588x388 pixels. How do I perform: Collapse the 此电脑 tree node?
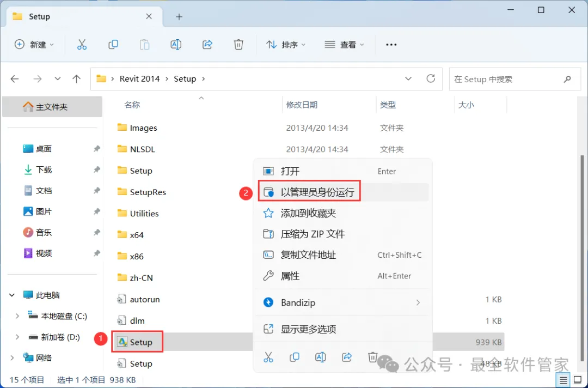pyautogui.click(x=12, y=295)
